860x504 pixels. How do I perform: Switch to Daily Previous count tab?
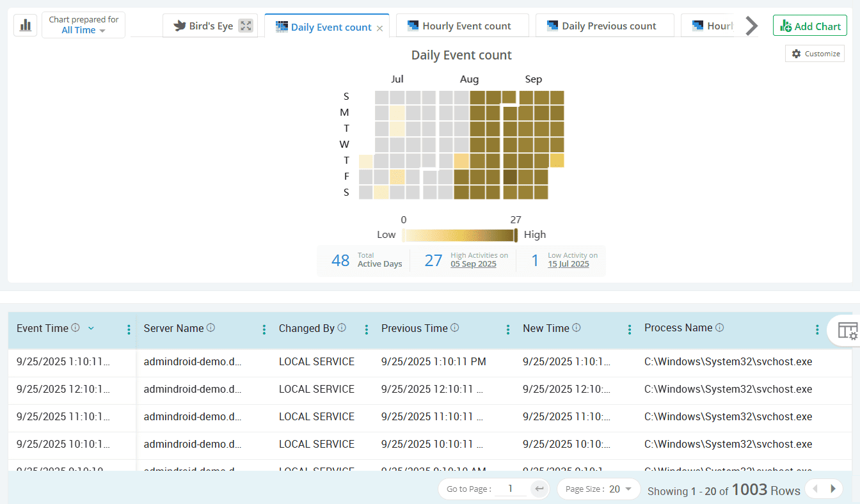(605, 26)
